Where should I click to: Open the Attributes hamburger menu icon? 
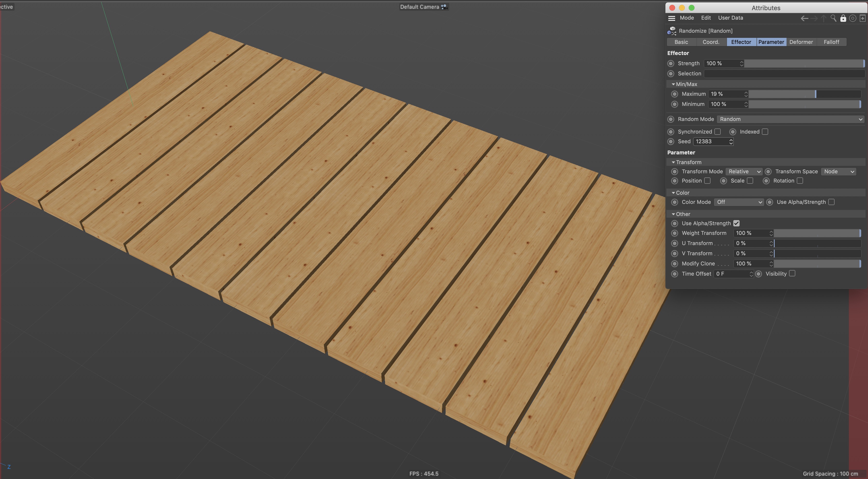click(671, 18)
